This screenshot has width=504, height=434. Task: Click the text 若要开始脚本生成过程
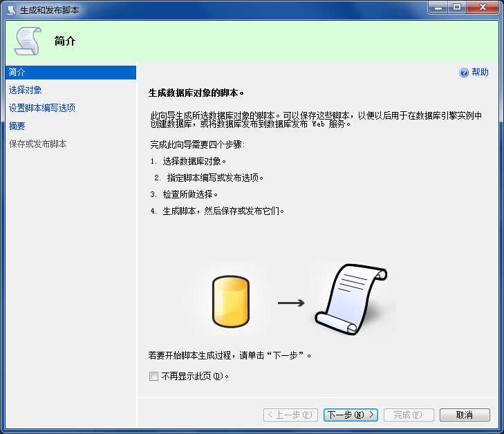pos(192,355)
